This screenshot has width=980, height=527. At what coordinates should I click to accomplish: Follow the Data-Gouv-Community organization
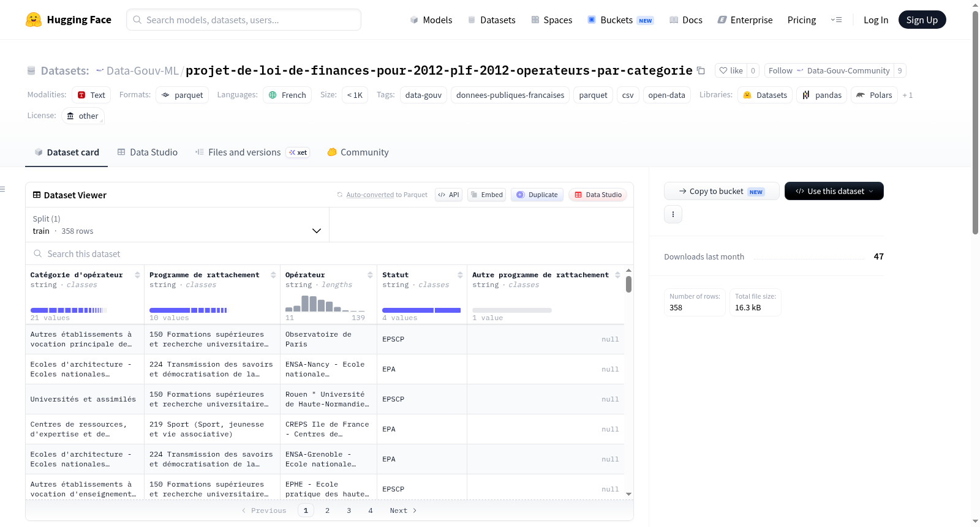pyautogui.click(x=829, y=71)
